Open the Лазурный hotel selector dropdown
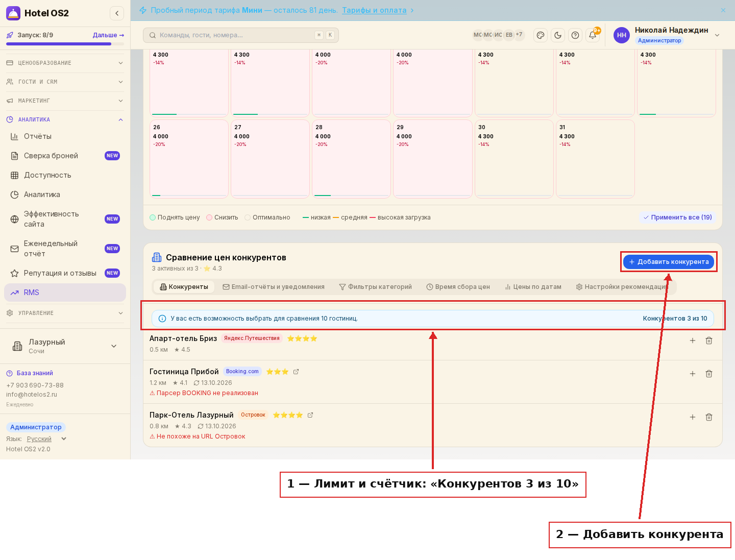The height and width of the screenshot is (560, 735). tap(65, 346)
